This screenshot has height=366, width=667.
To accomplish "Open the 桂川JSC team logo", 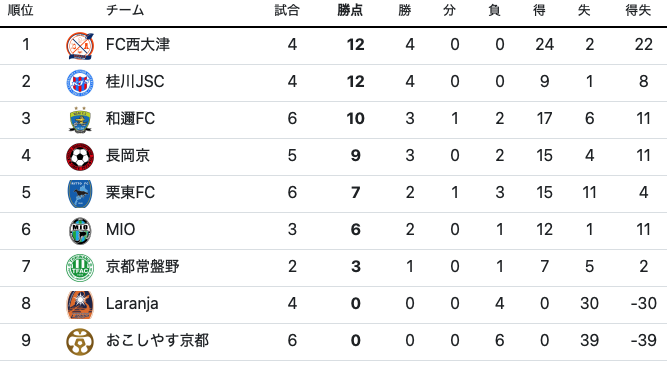I will pyautogui.click(x=80, y=83).
